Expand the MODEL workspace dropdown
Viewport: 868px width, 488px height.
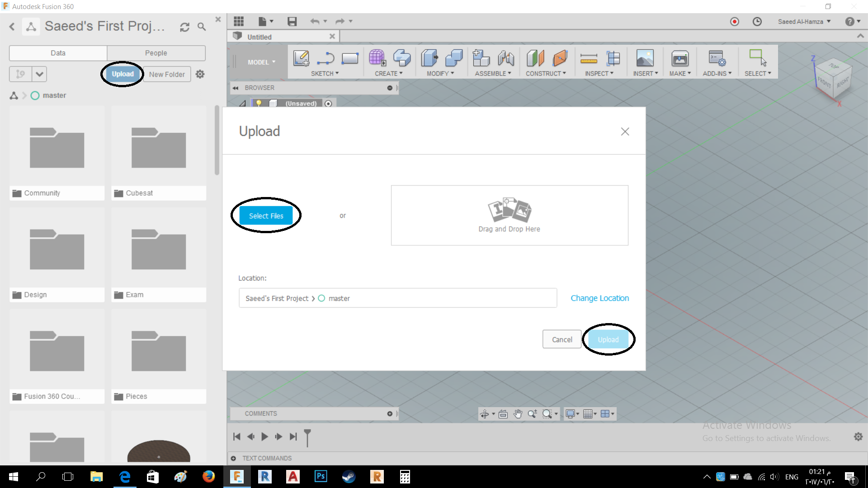pyautogui.click(x=261, y=62)
